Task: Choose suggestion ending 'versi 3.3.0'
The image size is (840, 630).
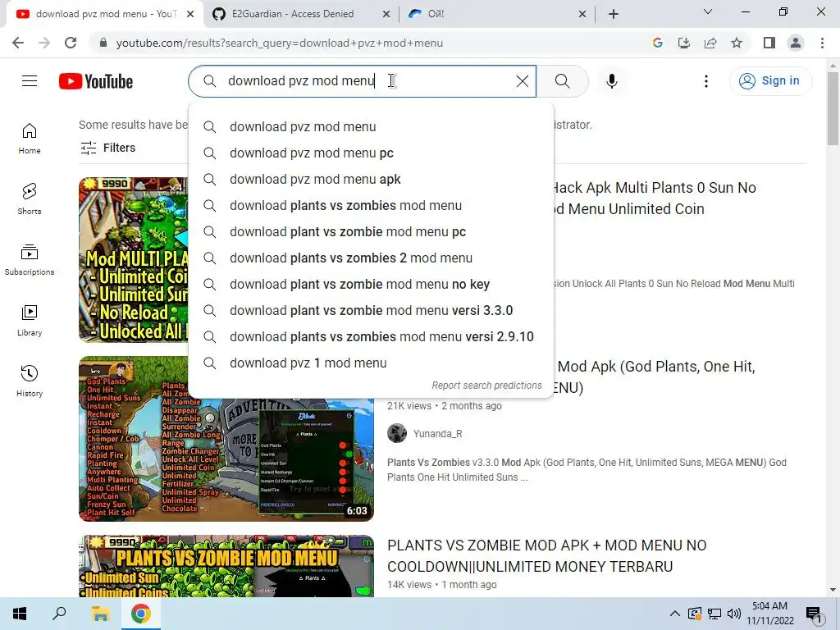Action: point(371,311)
